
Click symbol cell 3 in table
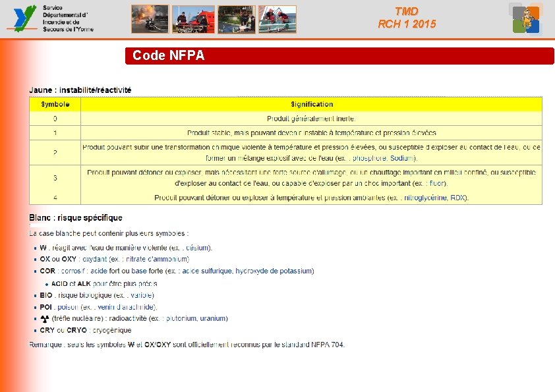[x=55, y=178]
